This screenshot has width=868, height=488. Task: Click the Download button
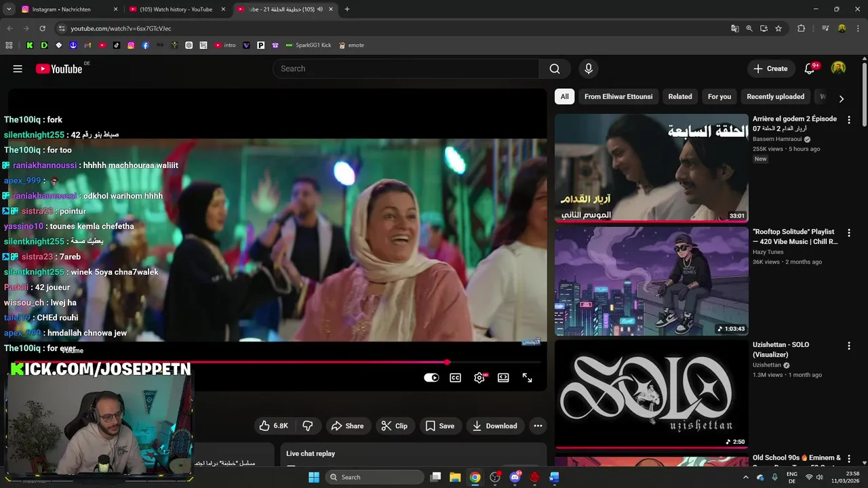tap(495, 426)
